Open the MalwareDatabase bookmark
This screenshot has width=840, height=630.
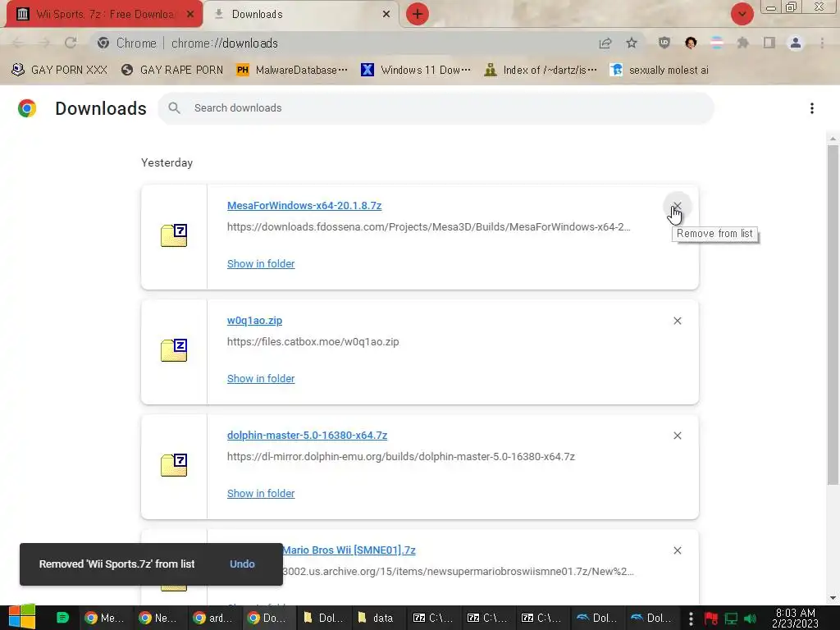[x=292, y=70]
